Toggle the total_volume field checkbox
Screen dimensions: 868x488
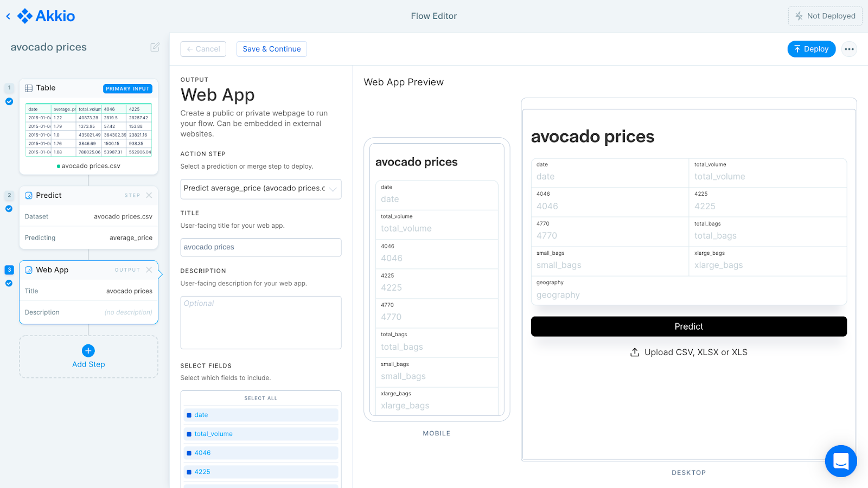189,434
